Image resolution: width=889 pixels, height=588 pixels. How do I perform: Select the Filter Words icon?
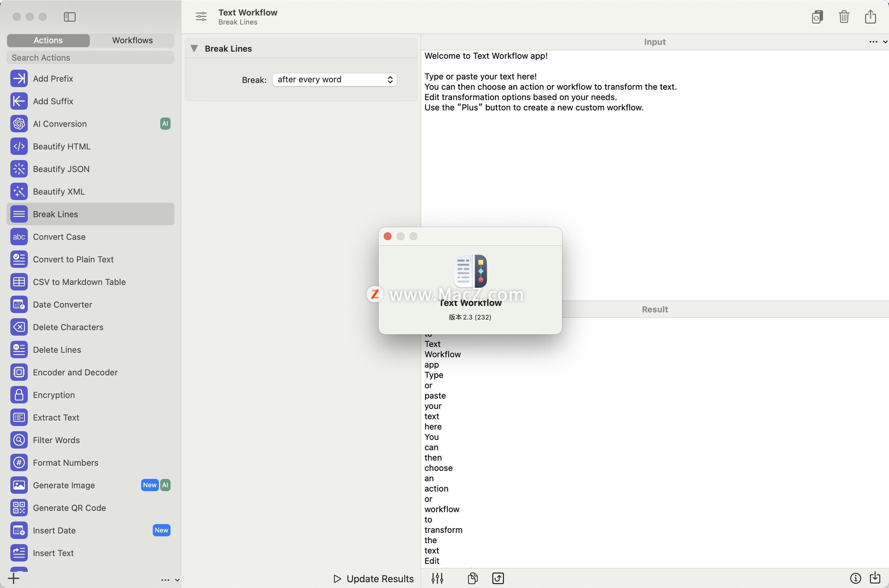19,440
